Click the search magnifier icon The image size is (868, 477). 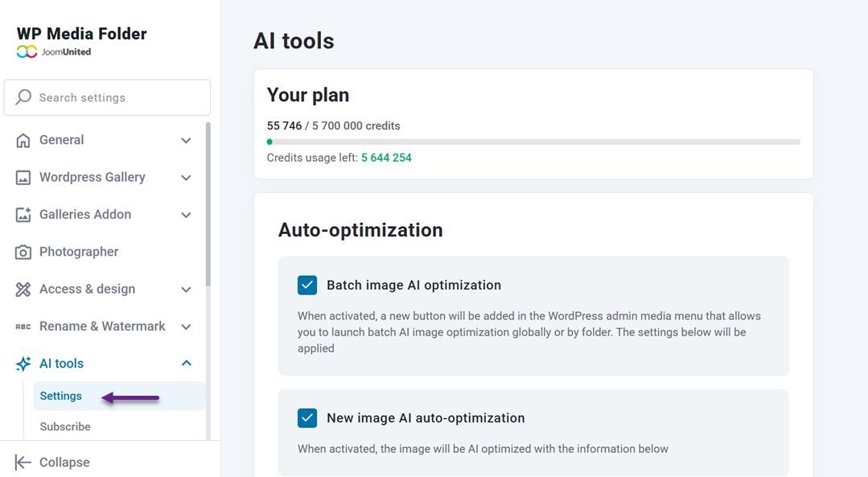click(23, 97)
